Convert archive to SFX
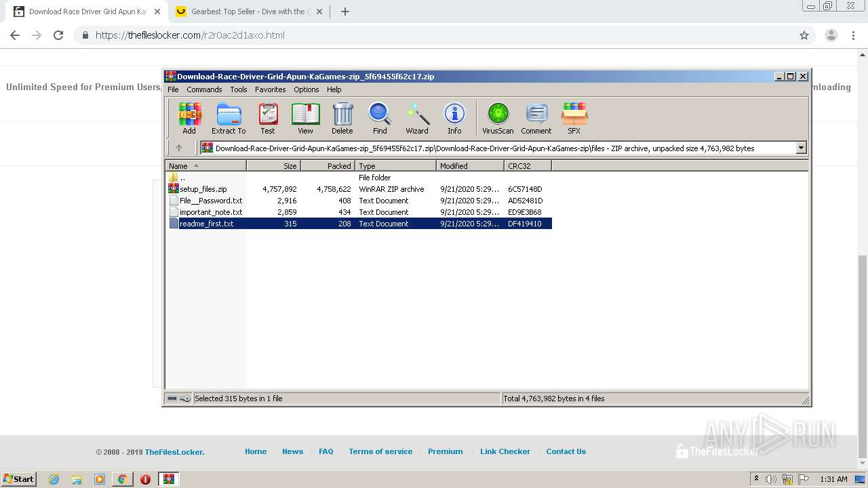Image resolution: width=868 pixels, height=488 pixels. tap(574, 119)
